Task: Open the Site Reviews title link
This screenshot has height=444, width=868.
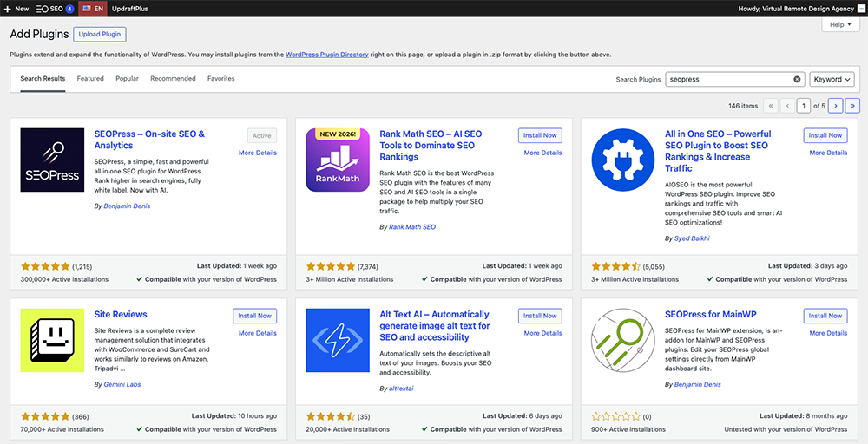Action: pyautogui.click(x=121, y=314)
